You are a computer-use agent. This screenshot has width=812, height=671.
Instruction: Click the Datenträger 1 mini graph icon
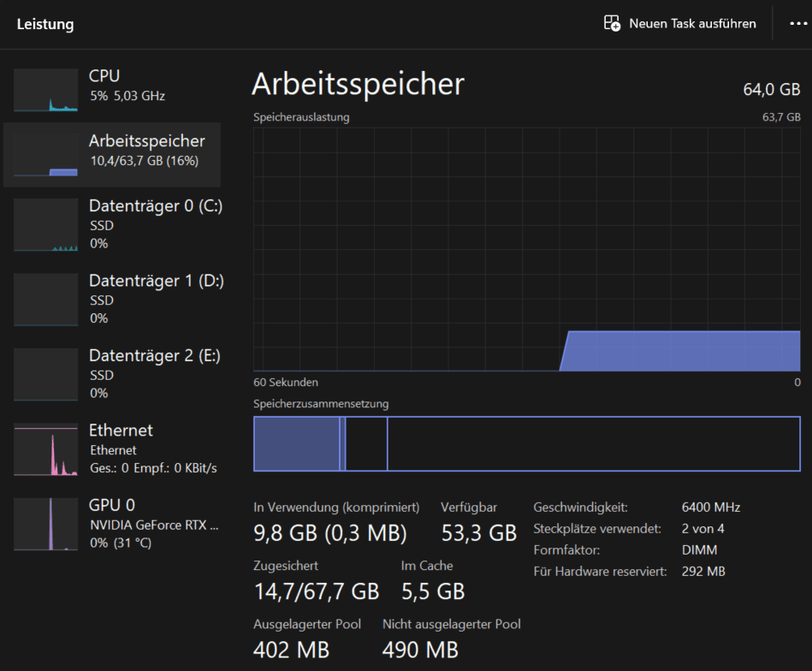pos(45,300)
